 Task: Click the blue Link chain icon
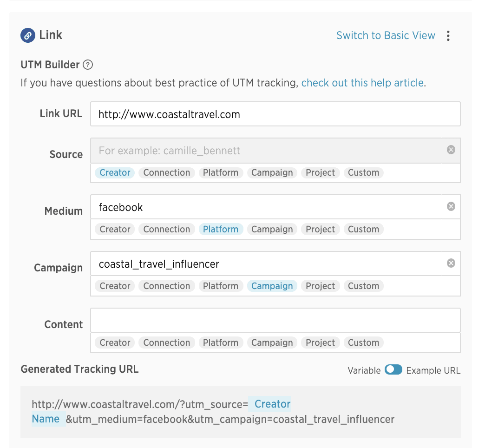[28, 35]
